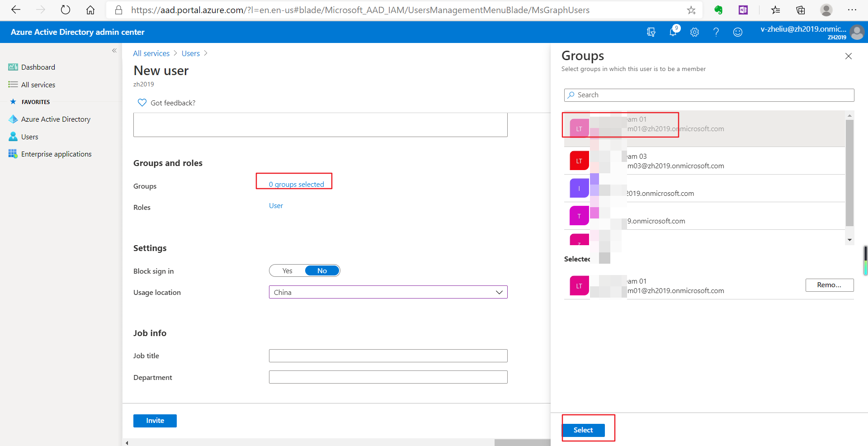This screenshot has height=446, width=868.
Task: Click the Evernote extension icon in the browser
Action: [x=719, y=10]
